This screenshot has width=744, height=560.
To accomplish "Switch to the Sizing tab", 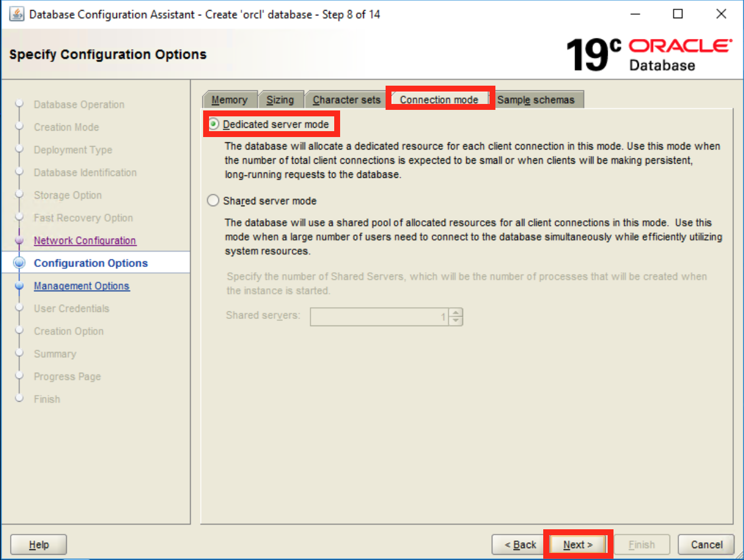I will (x=280, y=100).
